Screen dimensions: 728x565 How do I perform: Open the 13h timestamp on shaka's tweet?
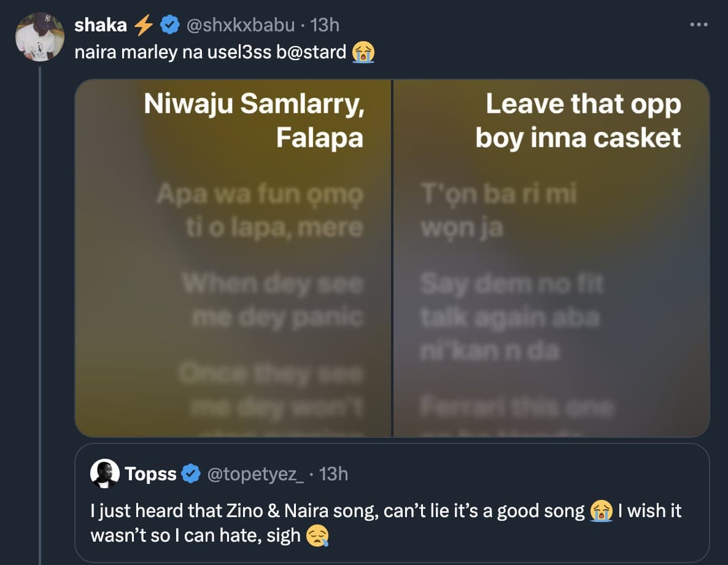pyautogui.click(x=325, y=25)
